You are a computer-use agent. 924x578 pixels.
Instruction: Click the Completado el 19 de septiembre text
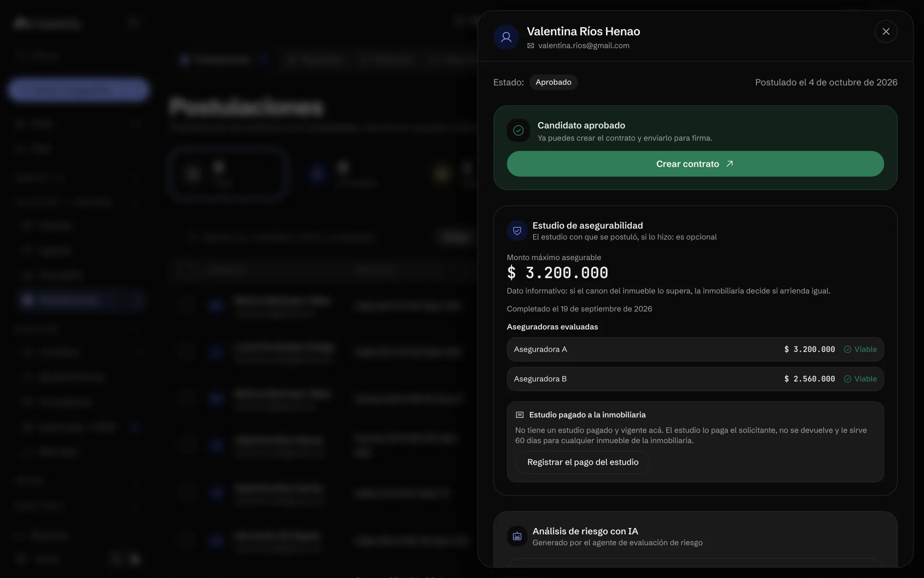click(579, 309)
